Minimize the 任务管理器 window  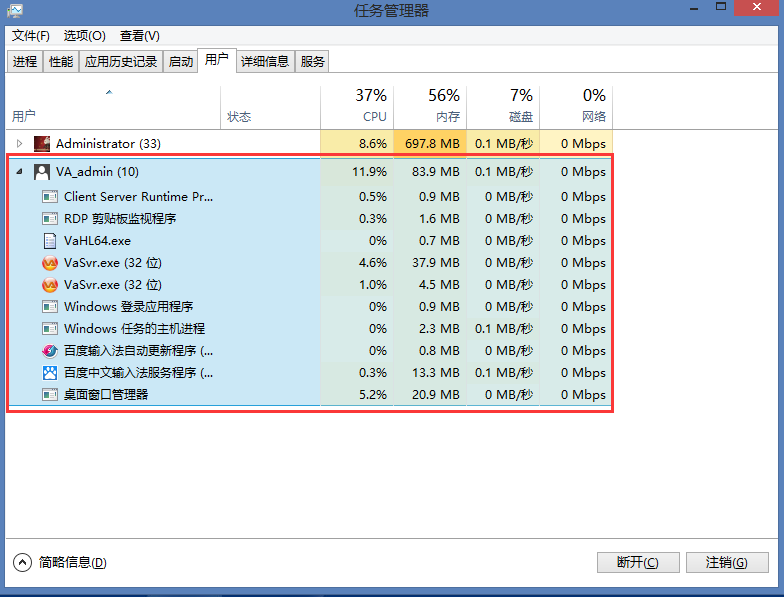tap(694, 8)
